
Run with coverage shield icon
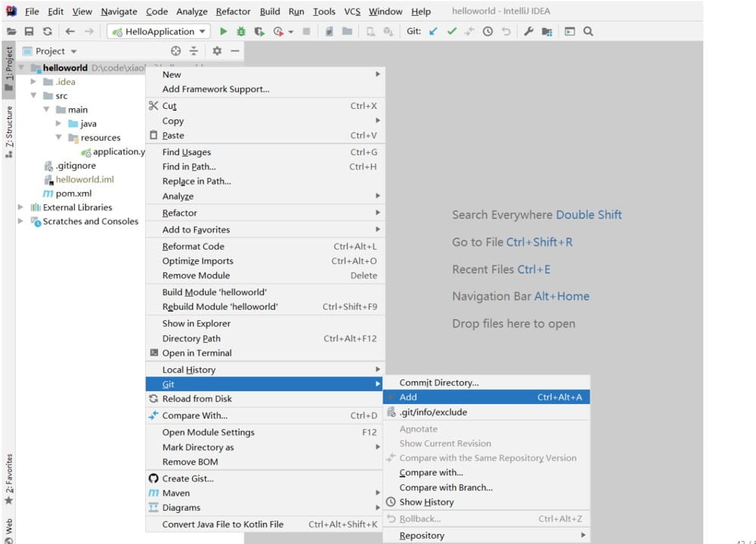click(259, 31)
